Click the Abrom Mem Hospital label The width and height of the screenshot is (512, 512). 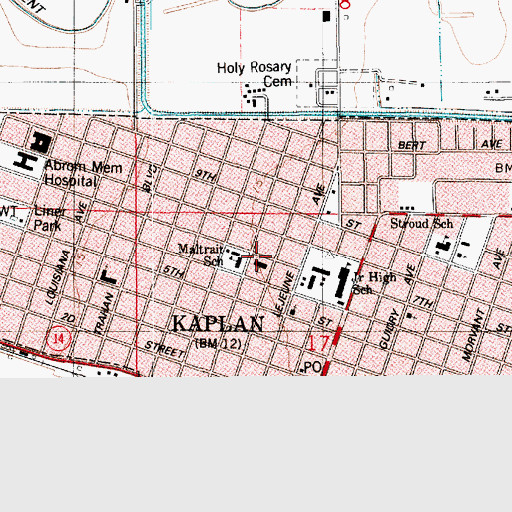click(83, 174)
